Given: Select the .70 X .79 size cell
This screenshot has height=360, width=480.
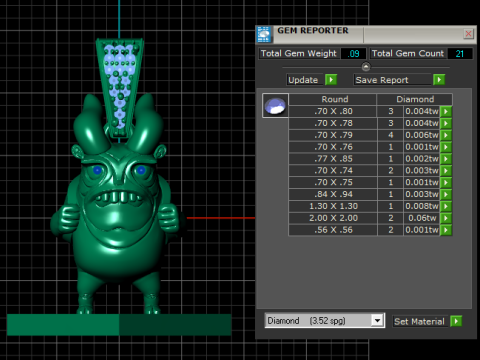Looking at the screenshot, I should click(x=333, y=135).
